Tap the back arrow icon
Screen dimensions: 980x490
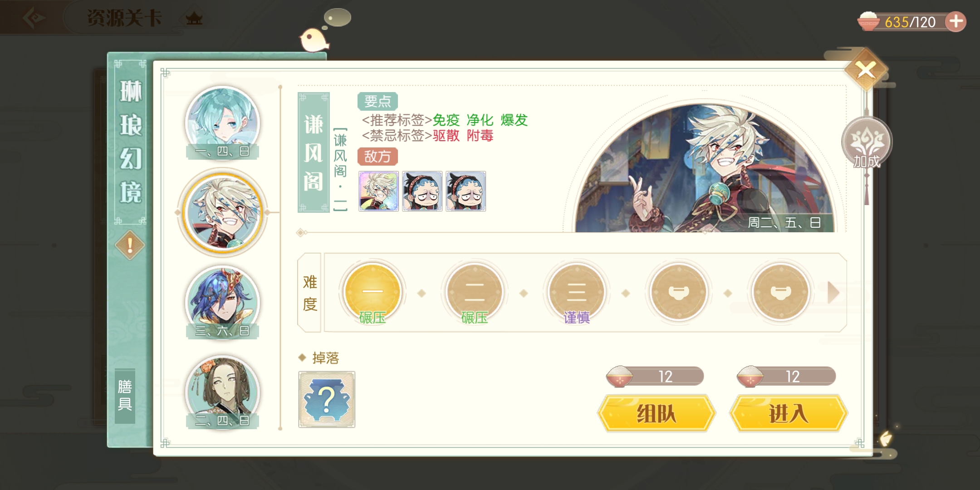(x=34, y=18)
